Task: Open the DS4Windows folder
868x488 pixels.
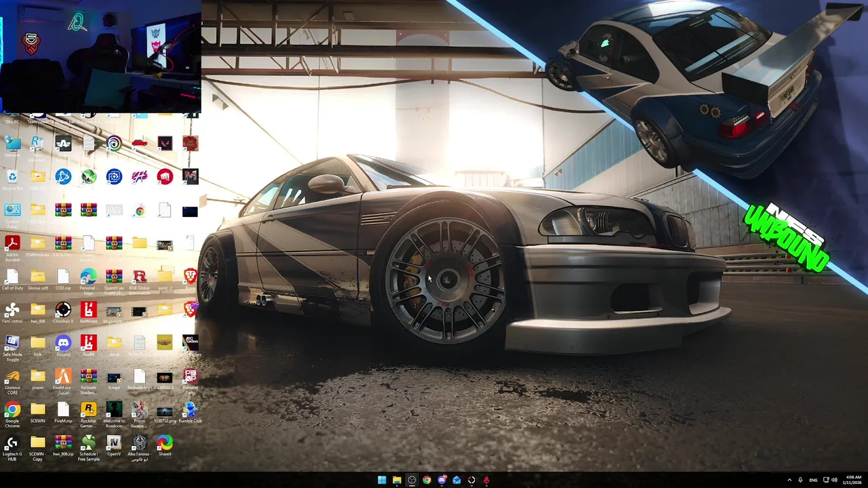Action: click(x=38, y=246)
